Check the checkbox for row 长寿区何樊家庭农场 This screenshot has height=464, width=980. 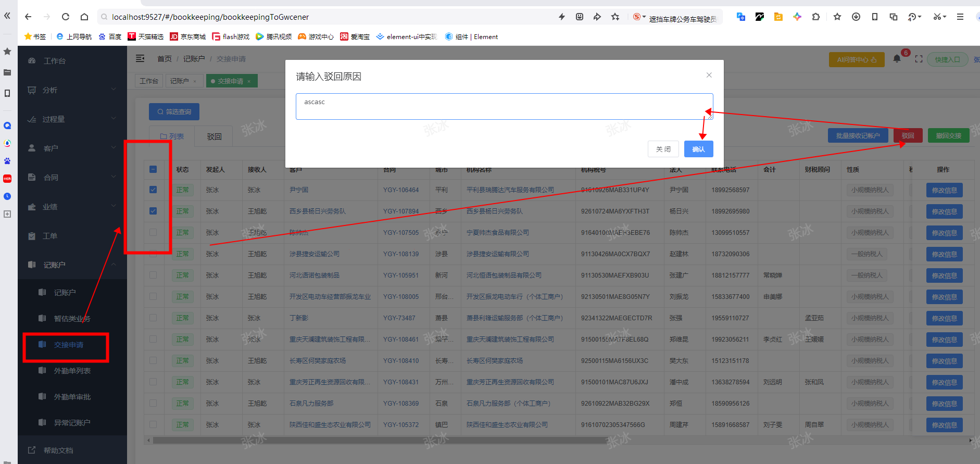click(x=153, y=360)
